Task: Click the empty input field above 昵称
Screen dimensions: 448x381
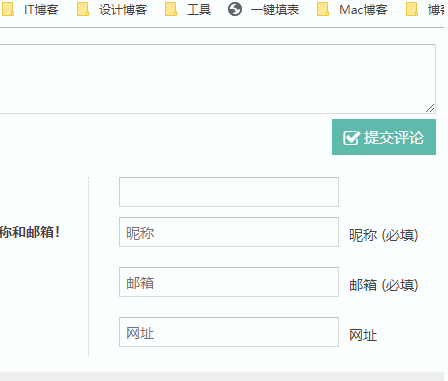Action: pos(229,192)
